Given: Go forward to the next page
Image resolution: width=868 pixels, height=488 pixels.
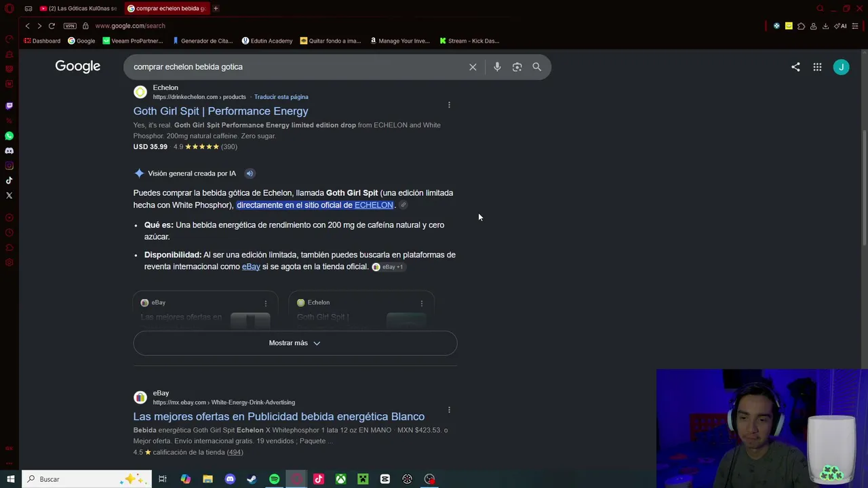Looking at the screenshot, I should [x=39, y=26].
